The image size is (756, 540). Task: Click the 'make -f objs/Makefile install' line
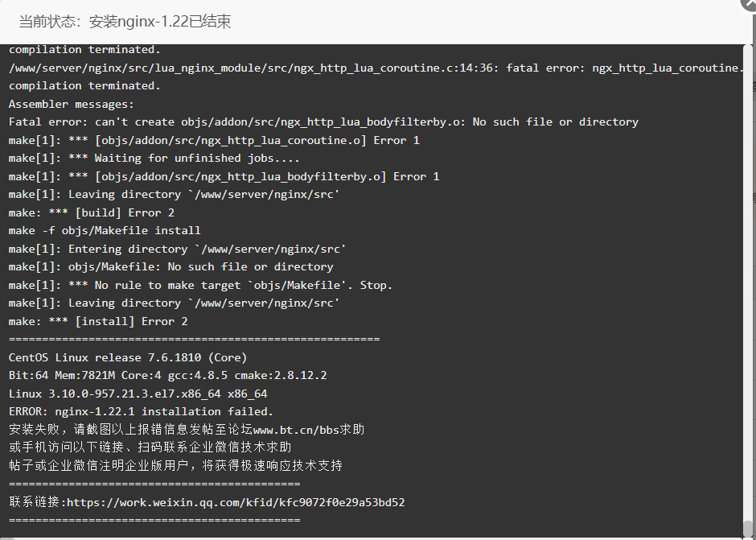(x=105, y=231)
